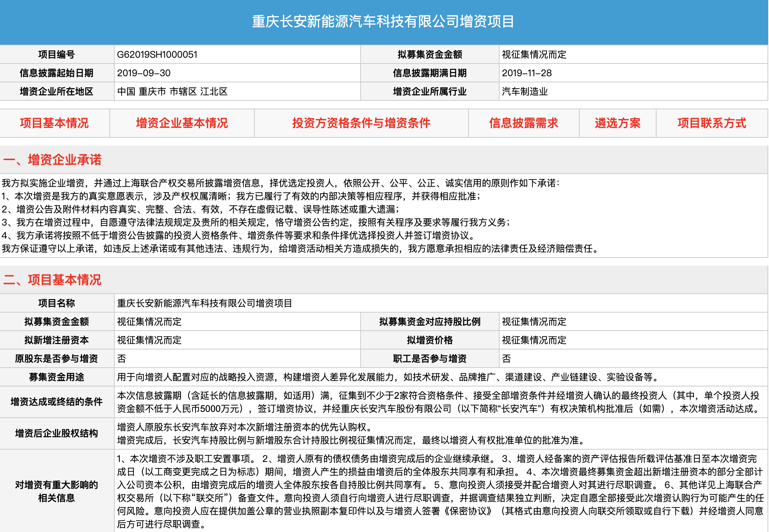Click the 项目联系方式 tab
The width and height of the screenshot is (769, 532).
pyautogui.click(x=712, y=123)
